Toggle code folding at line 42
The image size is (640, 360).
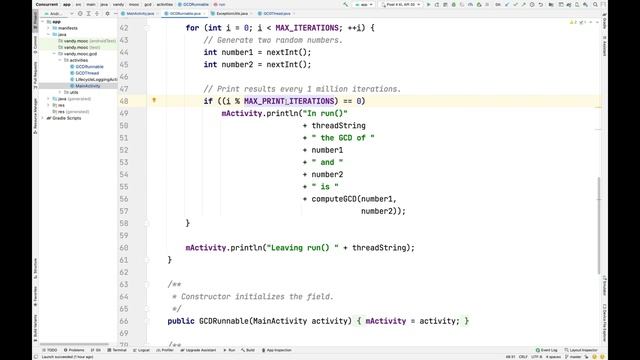[x=147, y=28]
